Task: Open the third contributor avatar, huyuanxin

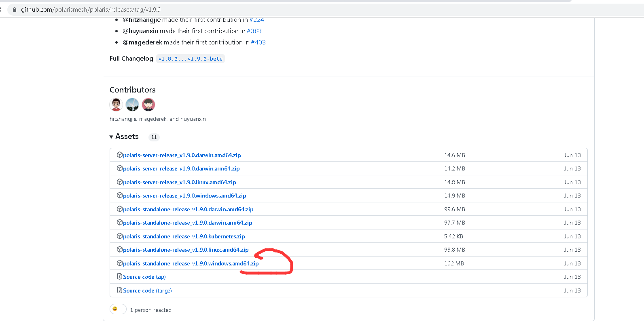Action: tap(148, 105)
